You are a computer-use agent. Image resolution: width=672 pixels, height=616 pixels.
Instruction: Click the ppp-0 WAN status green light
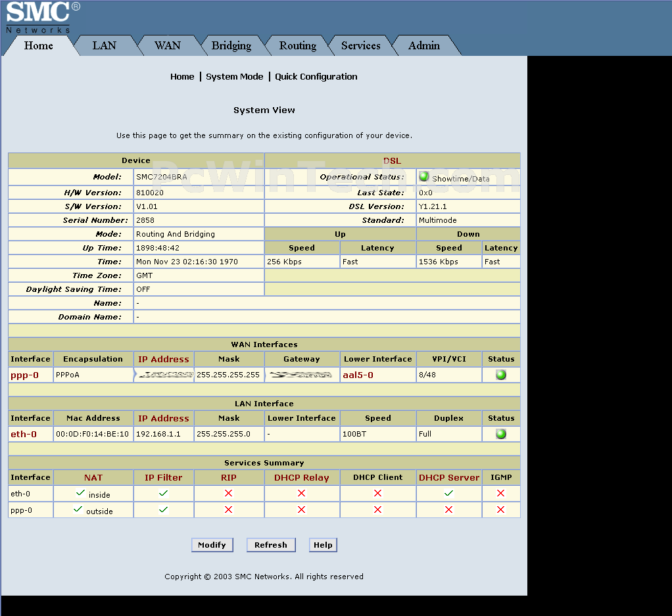click(x=500, y=375)
